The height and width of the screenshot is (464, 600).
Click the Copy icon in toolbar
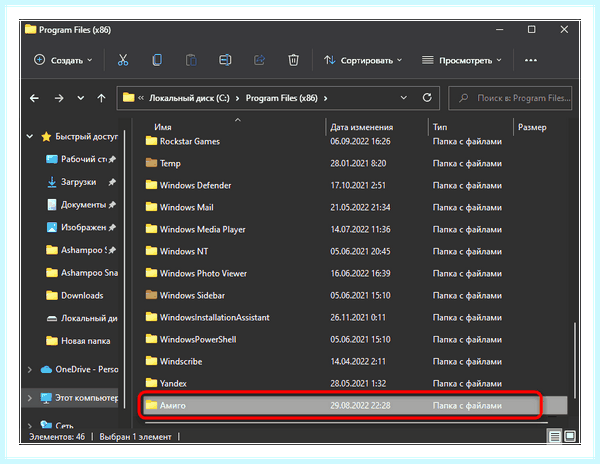157,60
